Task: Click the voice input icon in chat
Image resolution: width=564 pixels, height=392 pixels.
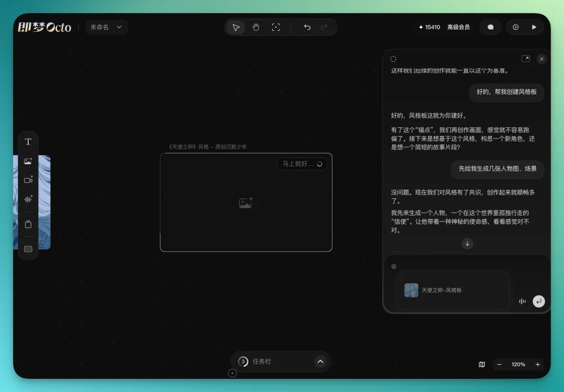Action: (522, 301)
